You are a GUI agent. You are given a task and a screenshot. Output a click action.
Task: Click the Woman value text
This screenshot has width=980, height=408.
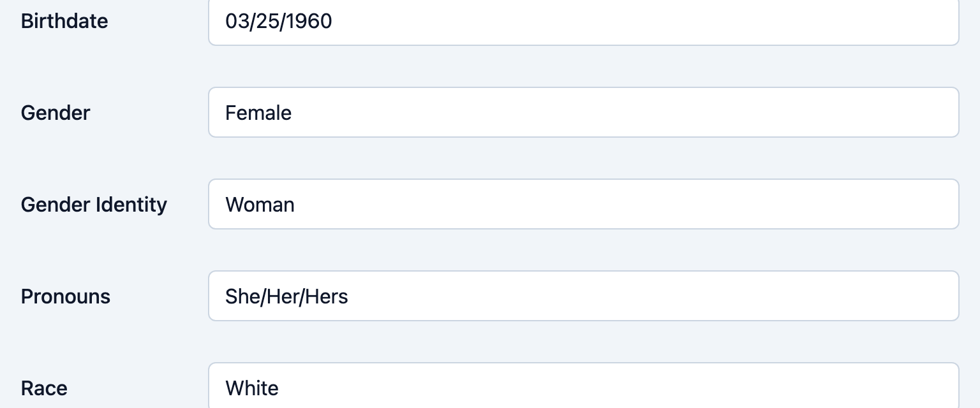click(260, 205)
